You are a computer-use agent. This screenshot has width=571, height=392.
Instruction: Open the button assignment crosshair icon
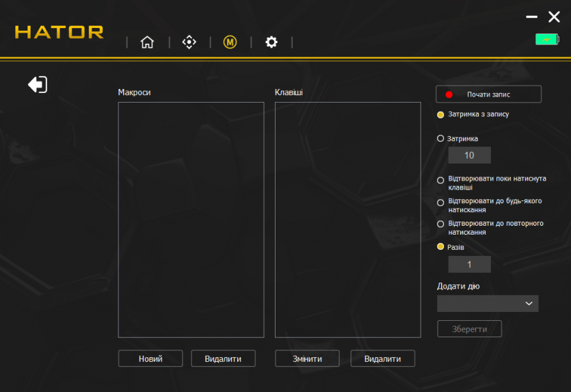point(189,42)
